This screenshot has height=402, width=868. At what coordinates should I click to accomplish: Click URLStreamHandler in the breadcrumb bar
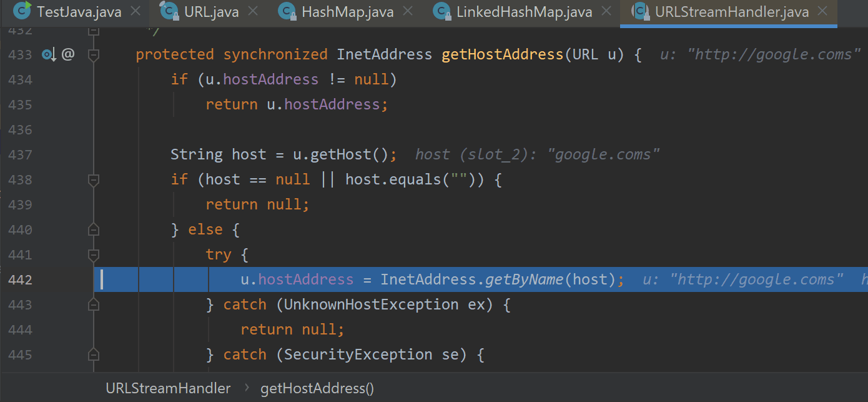(168, 388)
